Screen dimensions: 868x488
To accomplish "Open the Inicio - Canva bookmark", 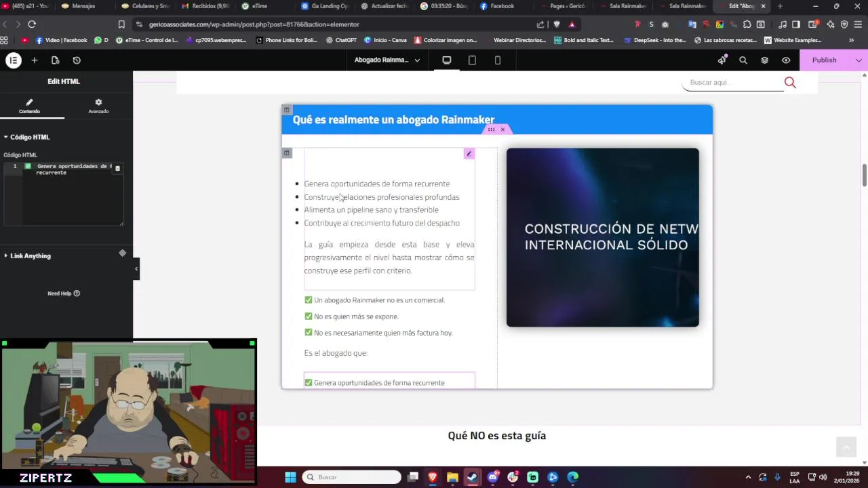I will 385,40.
